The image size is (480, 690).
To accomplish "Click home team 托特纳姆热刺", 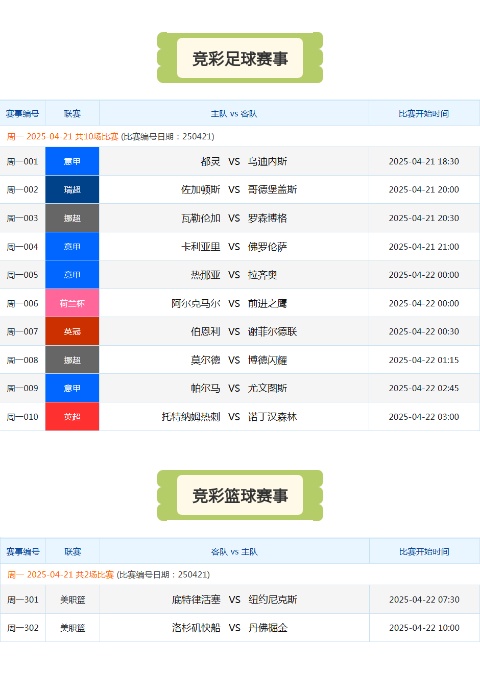I will [191, 417].
